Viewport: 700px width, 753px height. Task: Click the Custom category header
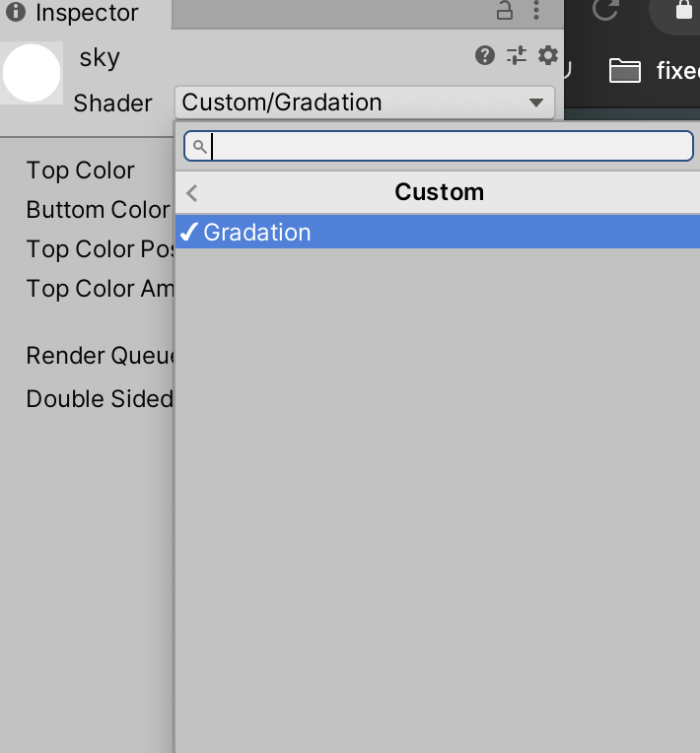(439, 192)
